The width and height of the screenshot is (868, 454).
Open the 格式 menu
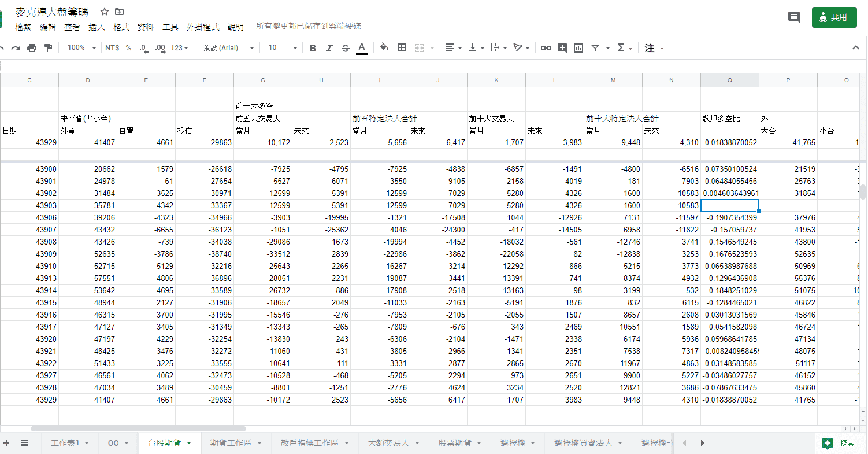point(121,27)
